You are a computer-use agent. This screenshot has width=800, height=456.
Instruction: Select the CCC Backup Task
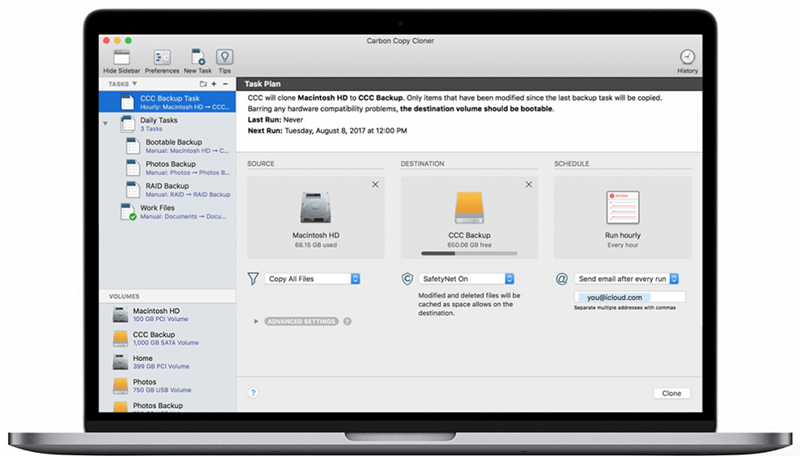click(x=167, y=102)
